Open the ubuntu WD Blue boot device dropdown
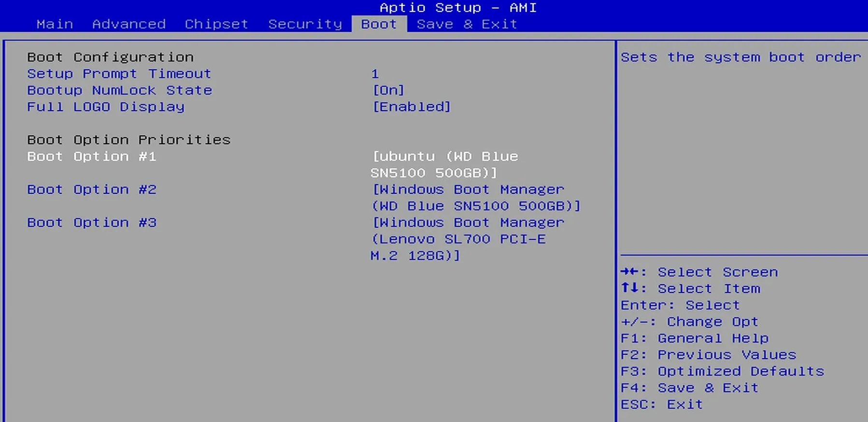 (x=444, y=165)
